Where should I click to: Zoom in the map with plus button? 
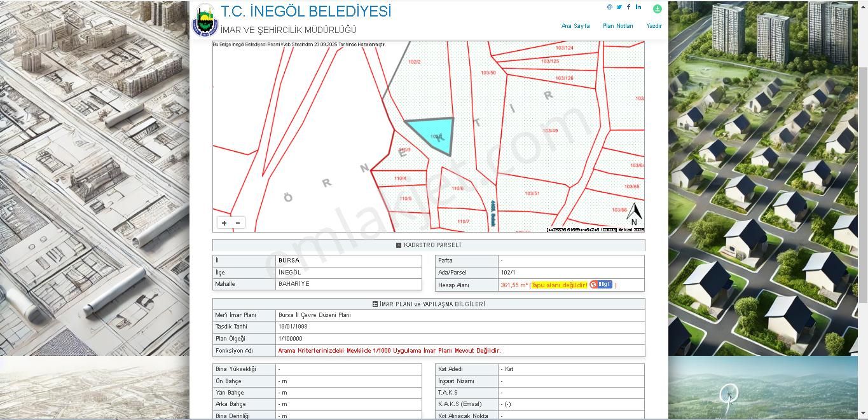(x=224, y=223)
